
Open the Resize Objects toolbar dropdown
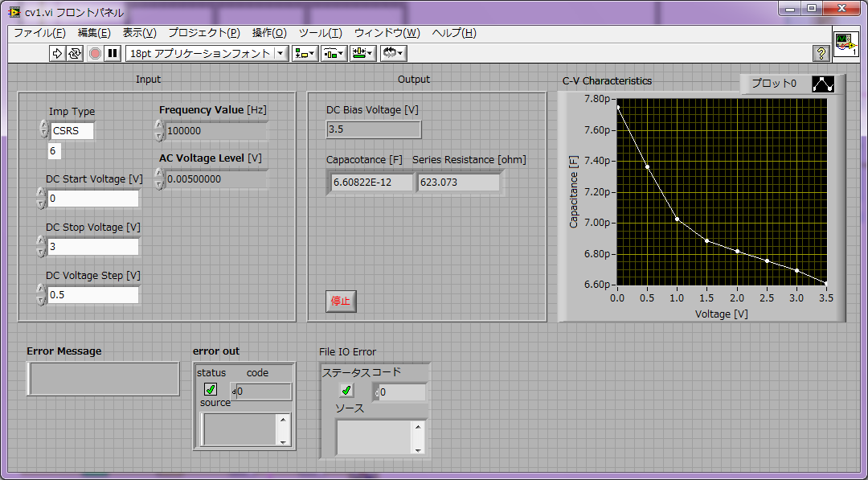[x=363, y=53]
